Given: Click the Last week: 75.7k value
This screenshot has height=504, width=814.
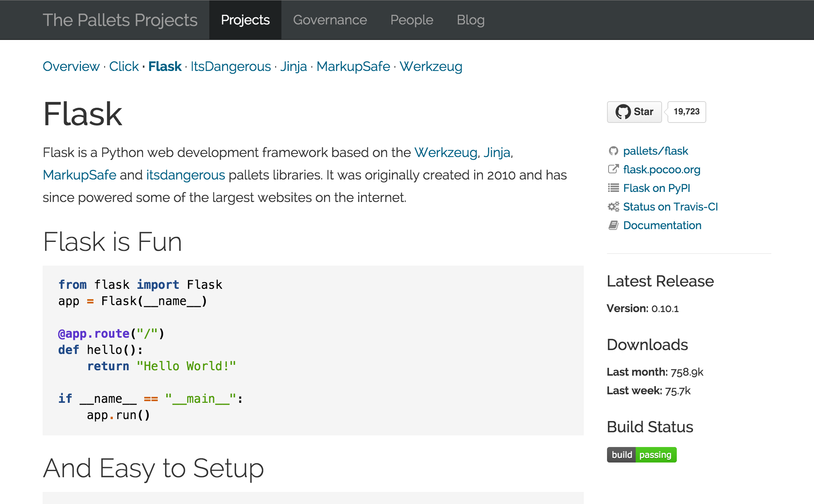Looking at the screenshot, I should tap(649, 391).
